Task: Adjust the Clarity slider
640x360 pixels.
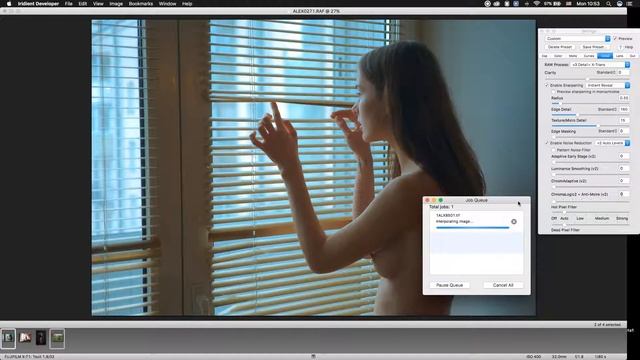Action: 587,79
